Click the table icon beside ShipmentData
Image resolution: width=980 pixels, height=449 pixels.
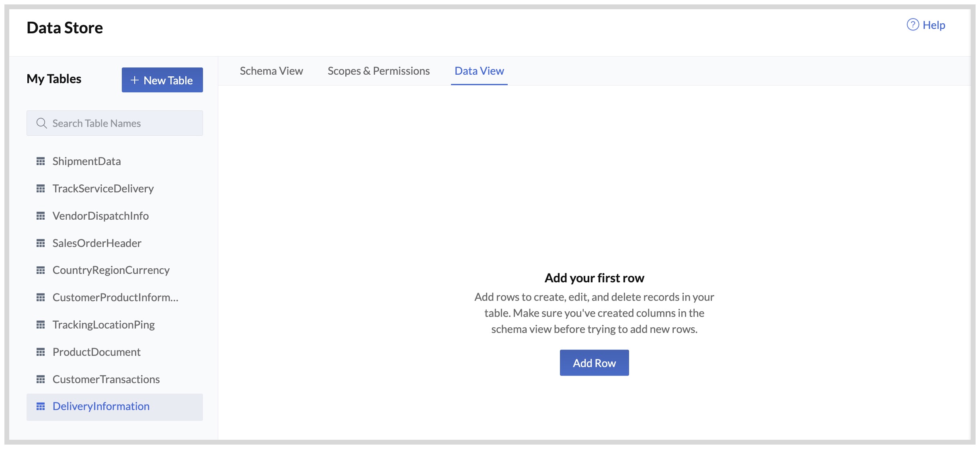(41, 161)
